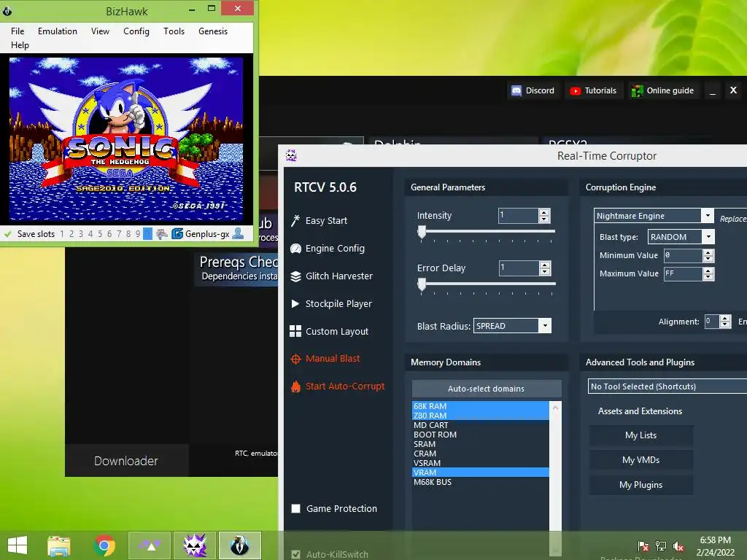Click the Real-Time Corruptor window logo icon

291,155
